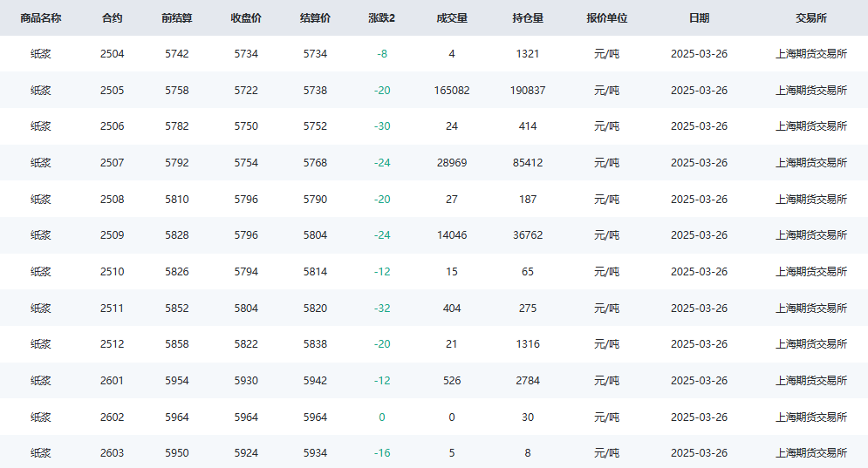Select contract 2507 row's 85412 cell

coord(528,163)
